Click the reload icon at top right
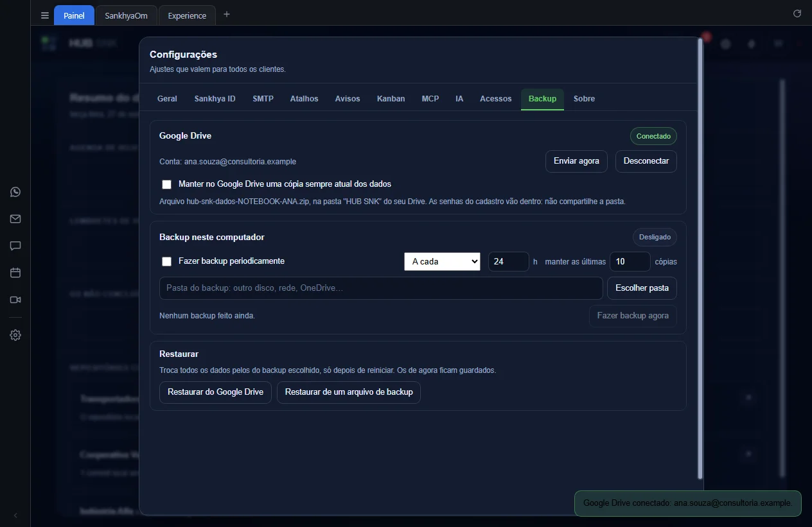 point(797,13)
